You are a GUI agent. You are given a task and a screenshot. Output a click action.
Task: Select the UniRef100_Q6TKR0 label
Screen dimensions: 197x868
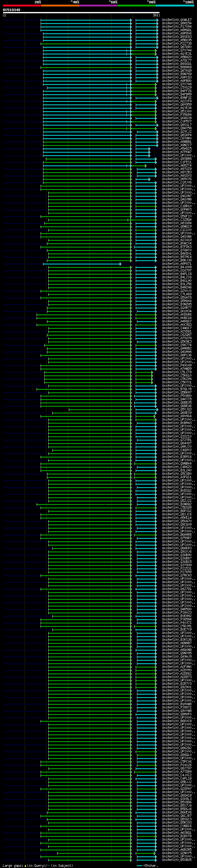pos(177,47)
